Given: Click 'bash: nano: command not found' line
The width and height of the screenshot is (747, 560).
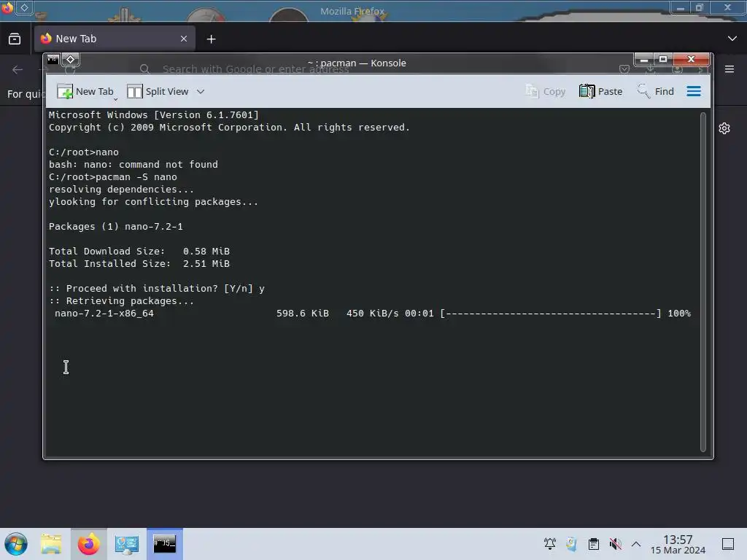Looking at the screenshot, I should [x=133, y=165].
